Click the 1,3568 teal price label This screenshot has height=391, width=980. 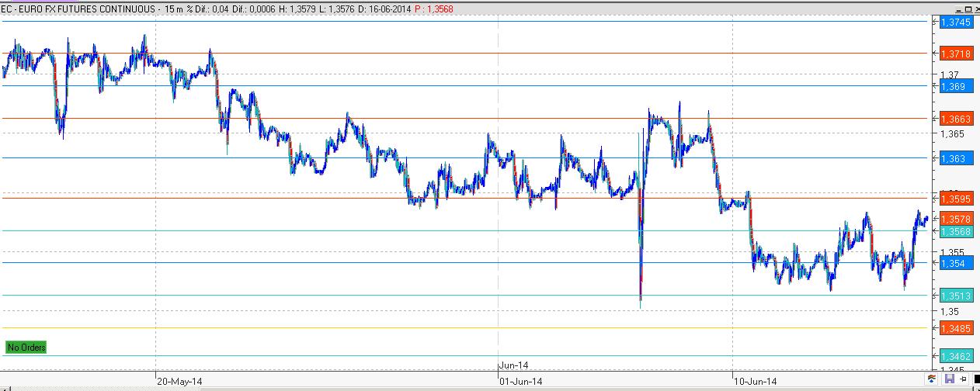click(x=955, y=231)
